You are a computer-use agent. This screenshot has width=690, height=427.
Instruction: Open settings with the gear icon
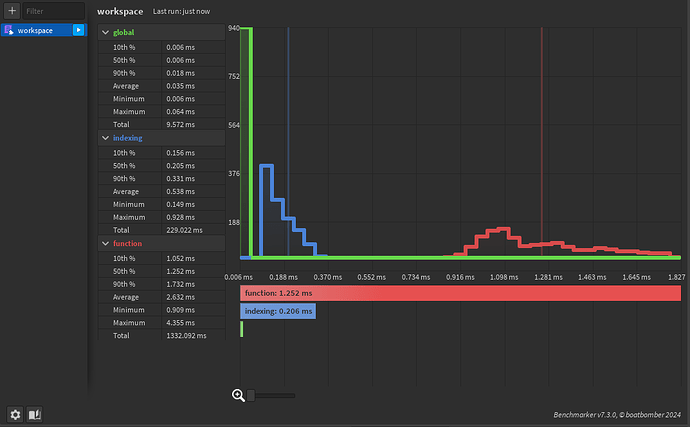[x=15, y=415]
